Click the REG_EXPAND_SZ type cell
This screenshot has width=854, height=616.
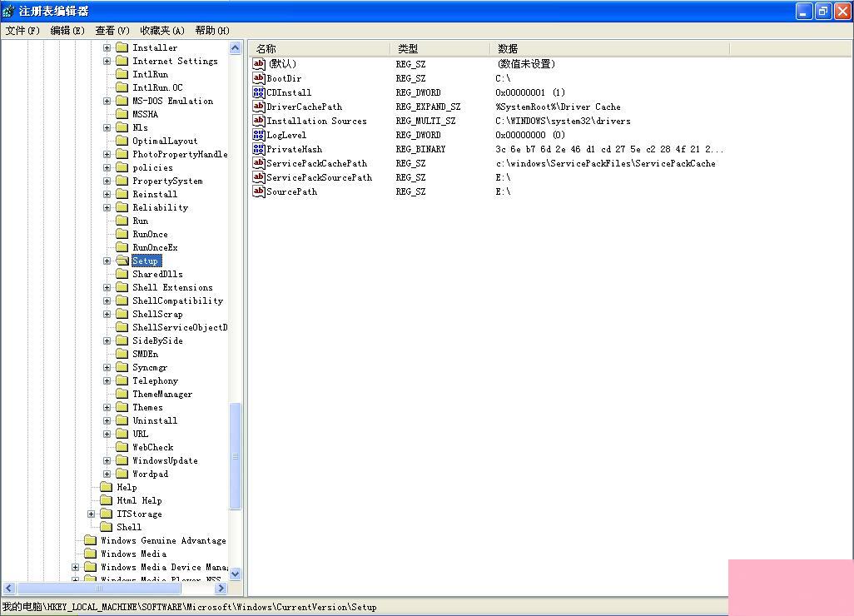428,107
